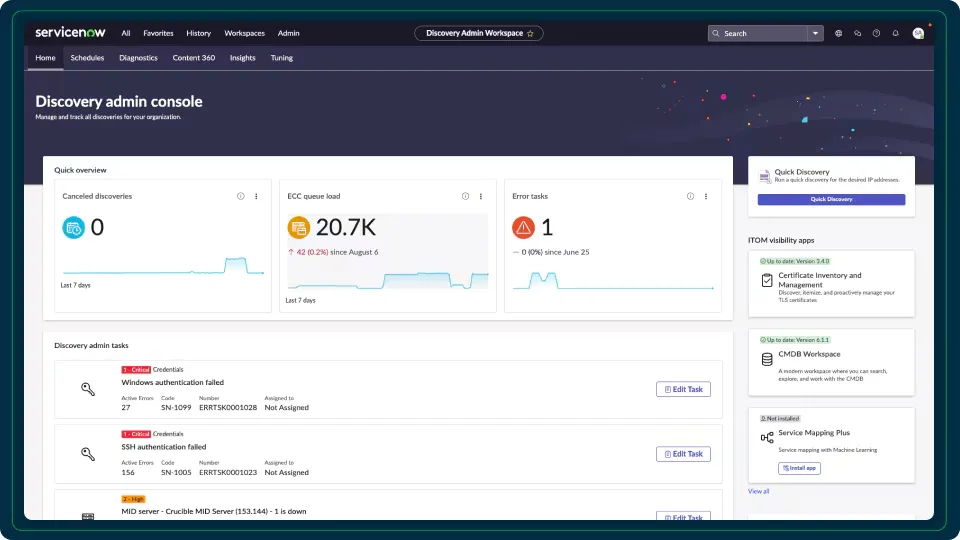Click the info icon on ECC queue load card
This screenshot has height=540, width=960.
pyautogui.click(x=465, y=196)
